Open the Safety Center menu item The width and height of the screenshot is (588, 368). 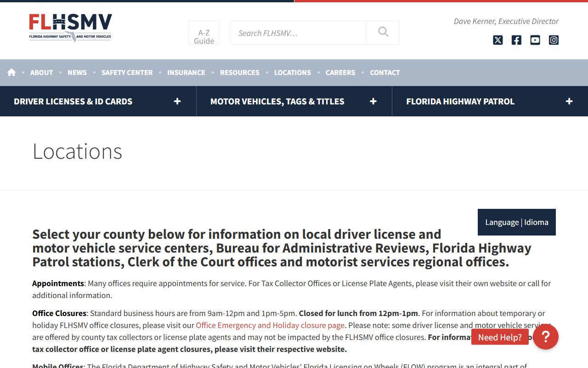pyautogui.click(x=127, y=72)
